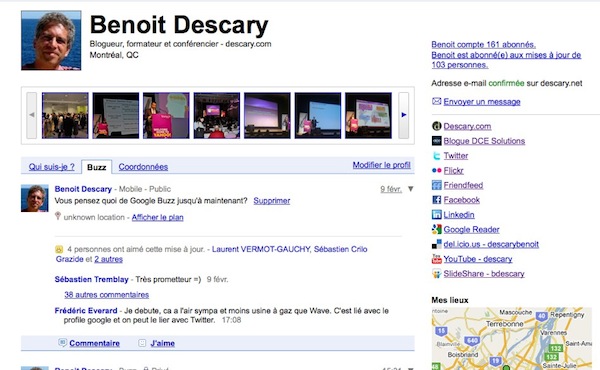
Task: Click the YouTube logo icon
Action: (437, 259)
